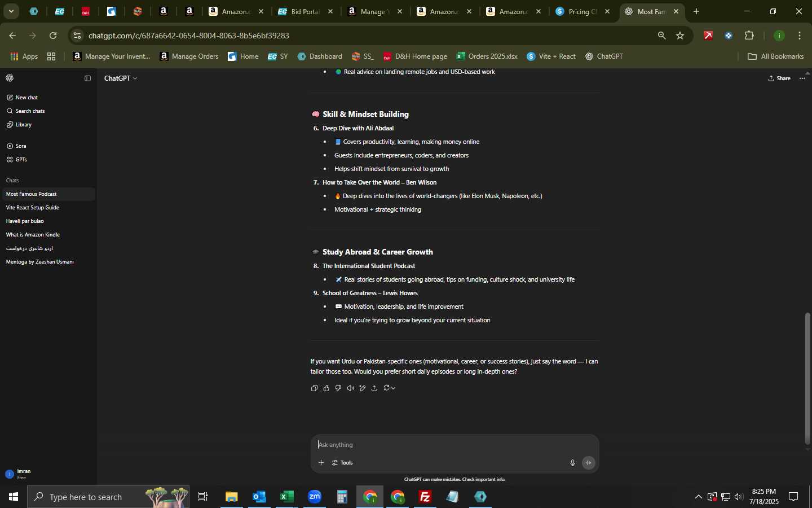Open Excel from the taskbar

coord(287,497)
